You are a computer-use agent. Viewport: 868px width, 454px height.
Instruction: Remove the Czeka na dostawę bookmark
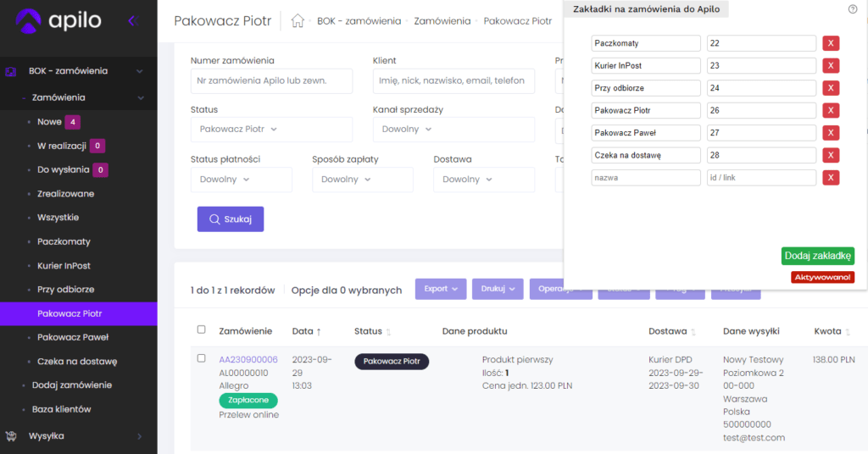coord(831,155)
